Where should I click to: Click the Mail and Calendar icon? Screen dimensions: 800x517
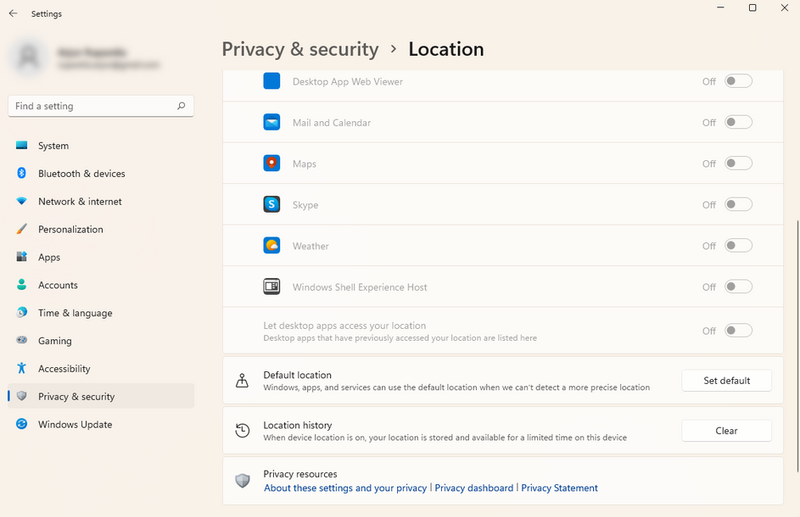point(272,123)
